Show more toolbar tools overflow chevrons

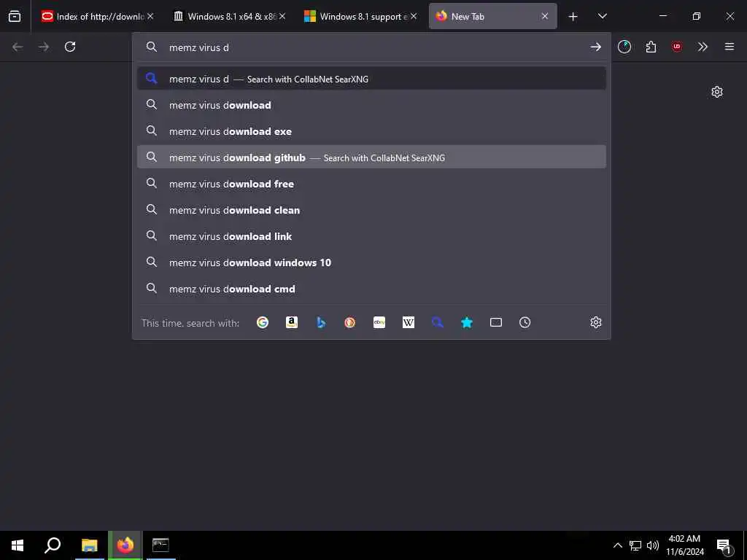(703, 47)
